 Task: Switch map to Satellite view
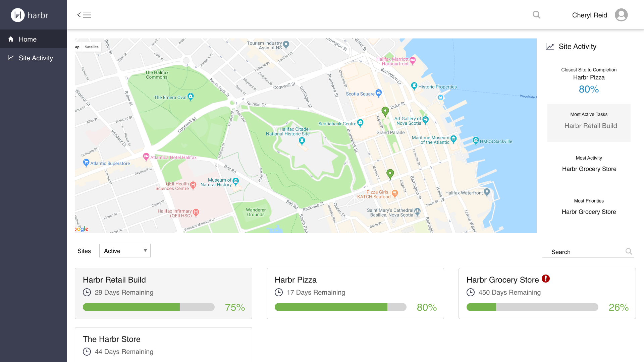coord(92,47)
